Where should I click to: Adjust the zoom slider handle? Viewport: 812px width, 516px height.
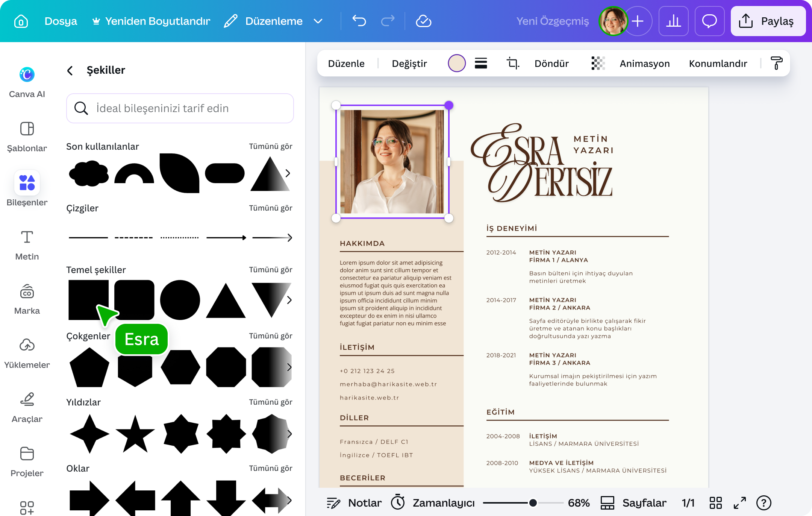click(533, 503)
